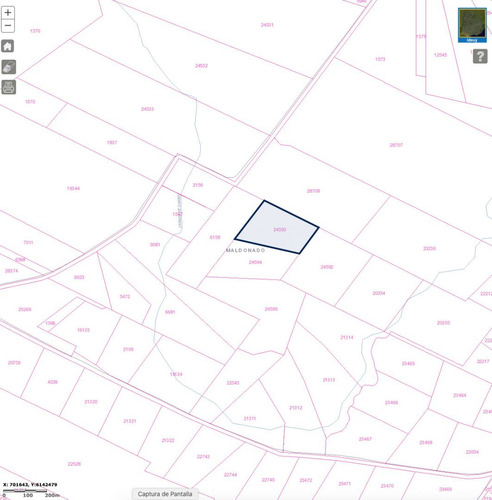Open the print map tool
Viewport: 492px width, 500px height.
point(9,87)
